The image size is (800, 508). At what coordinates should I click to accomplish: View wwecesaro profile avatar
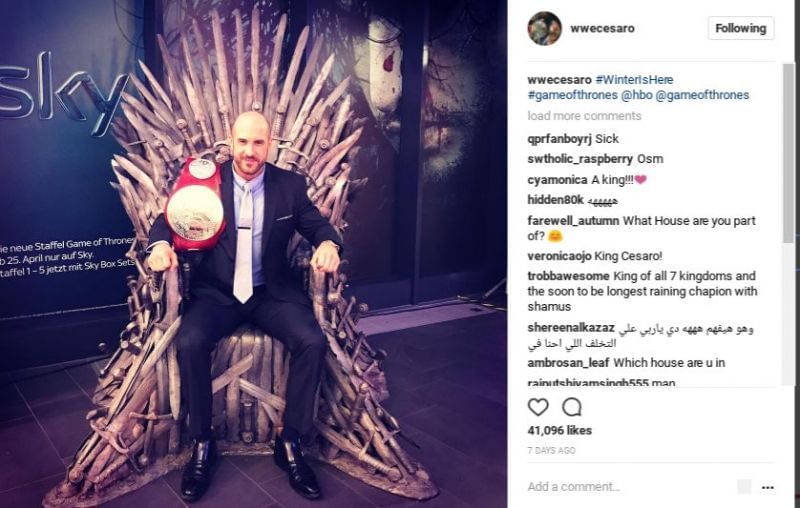click(544, 29)
